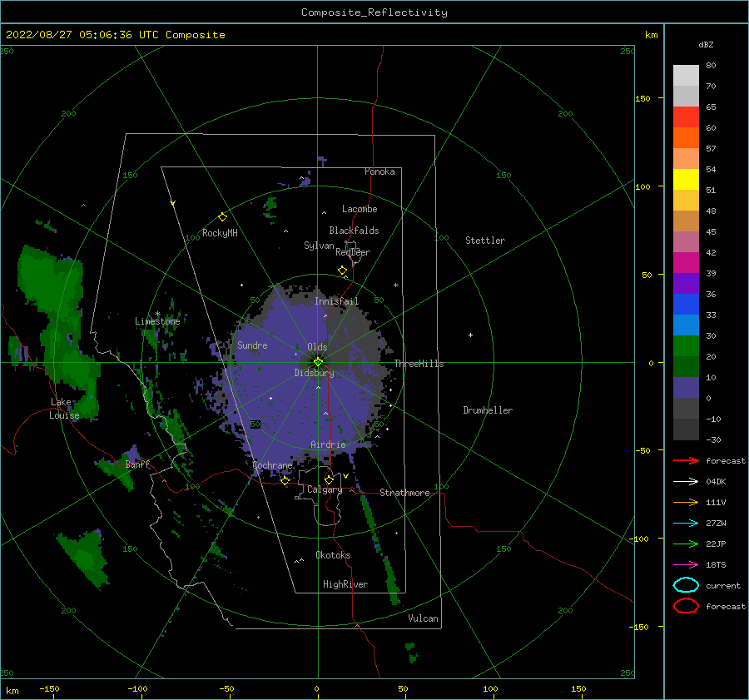Click the Banff label on the map

click(x=137, y=464)
